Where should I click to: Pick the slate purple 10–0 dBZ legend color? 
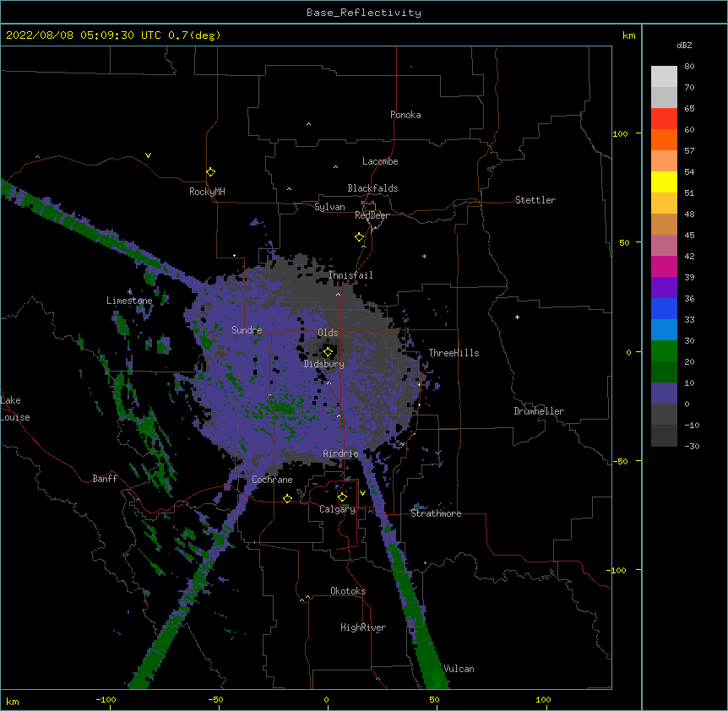(664, 393)
